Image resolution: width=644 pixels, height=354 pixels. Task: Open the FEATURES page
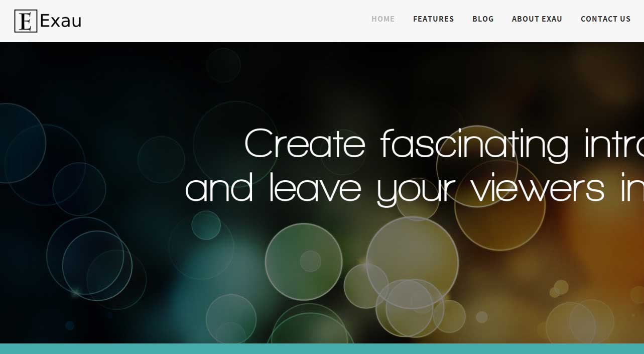[433, 19]
